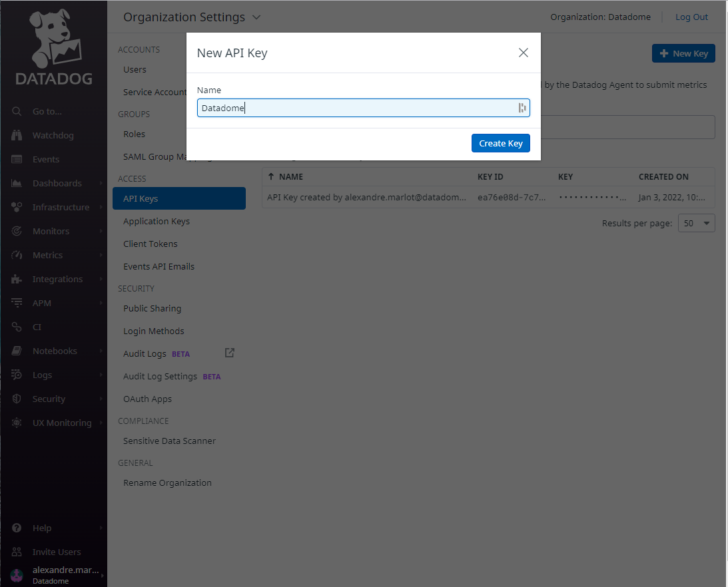Screen dimensions: 728x587
Task: Open Events API Emails page
Action: tap(159, 266)
